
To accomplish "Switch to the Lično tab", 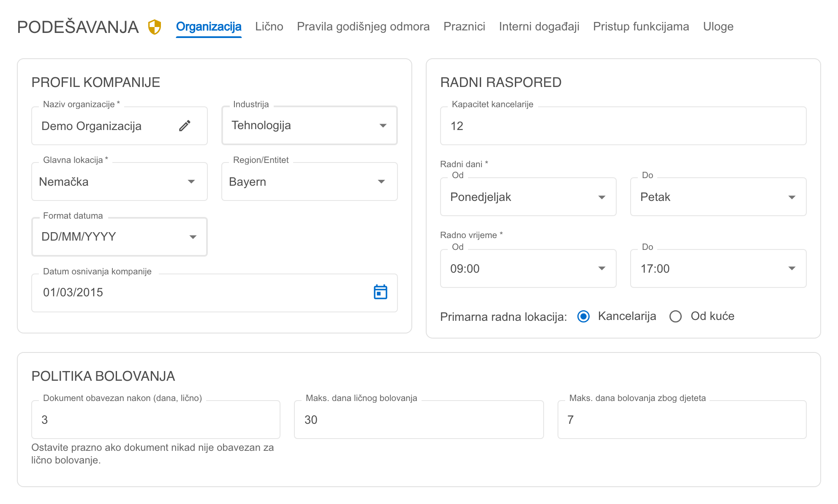I will (x=269, y=27).
